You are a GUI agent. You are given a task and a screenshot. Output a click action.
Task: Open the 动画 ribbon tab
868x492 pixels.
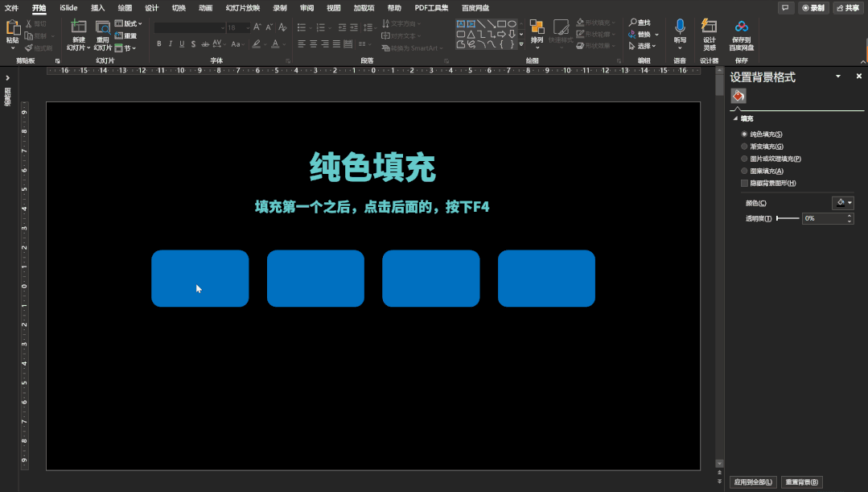(205, 8)
